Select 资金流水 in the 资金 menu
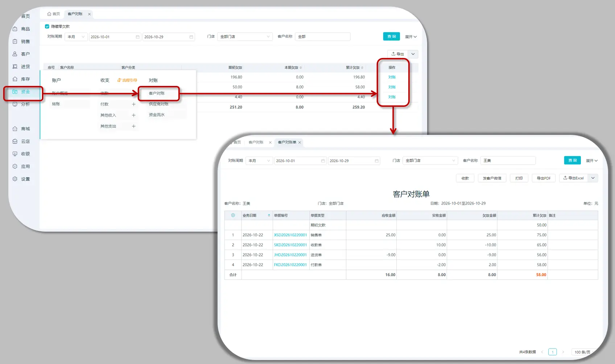The width and height of the screenshot is (615, 364). click(x=157, y=115)
